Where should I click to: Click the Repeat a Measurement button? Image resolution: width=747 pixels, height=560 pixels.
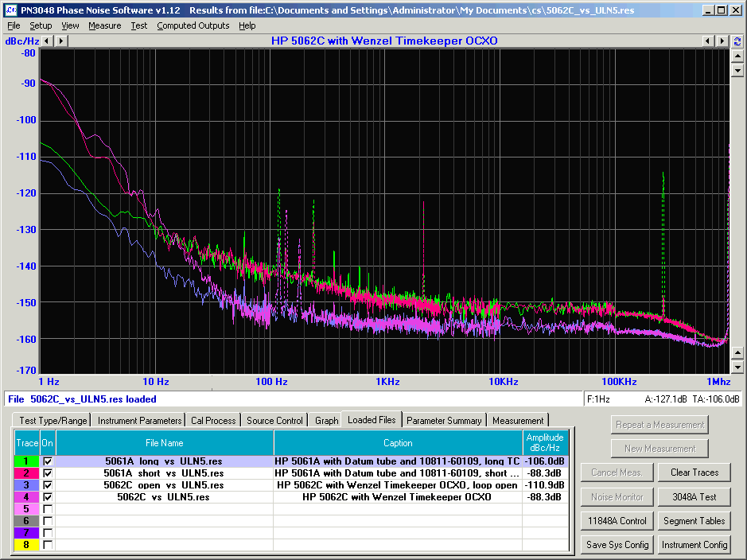point(659,424)
